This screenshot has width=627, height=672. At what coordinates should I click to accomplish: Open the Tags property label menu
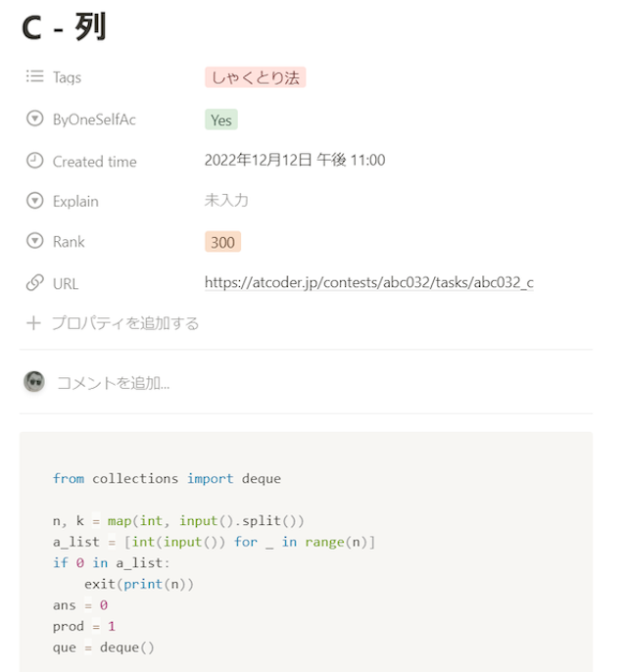[67, 77]
